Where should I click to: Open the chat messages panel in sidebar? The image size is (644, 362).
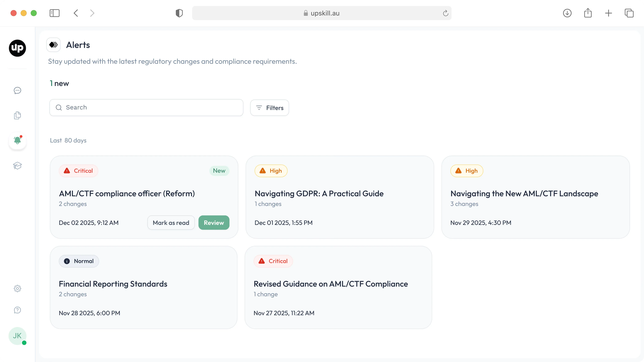(17, 90)
